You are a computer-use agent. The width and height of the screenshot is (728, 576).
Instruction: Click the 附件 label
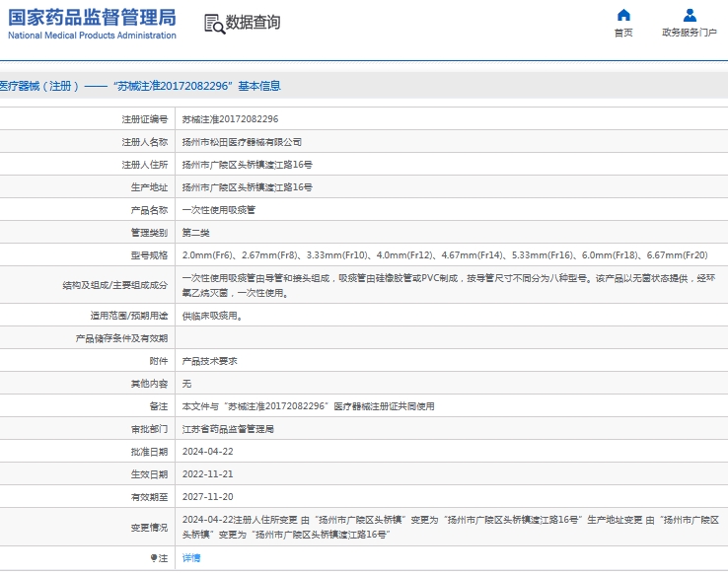tap(158, 361)
